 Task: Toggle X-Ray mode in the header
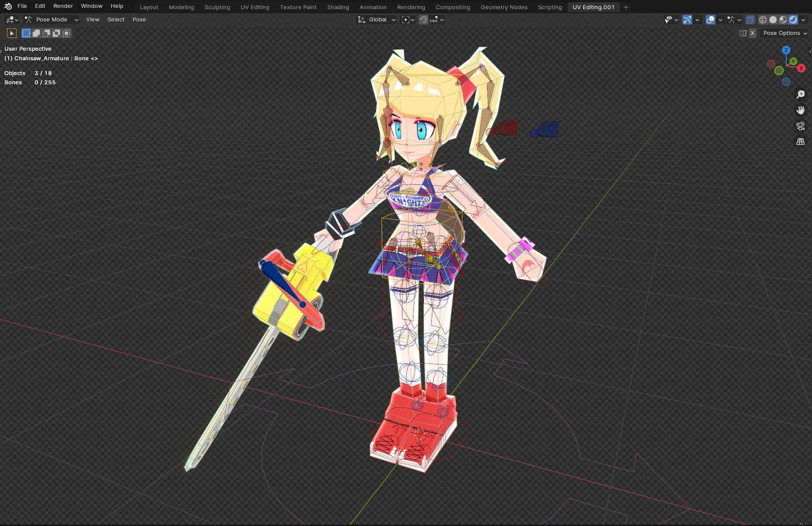tap(750, 20)
